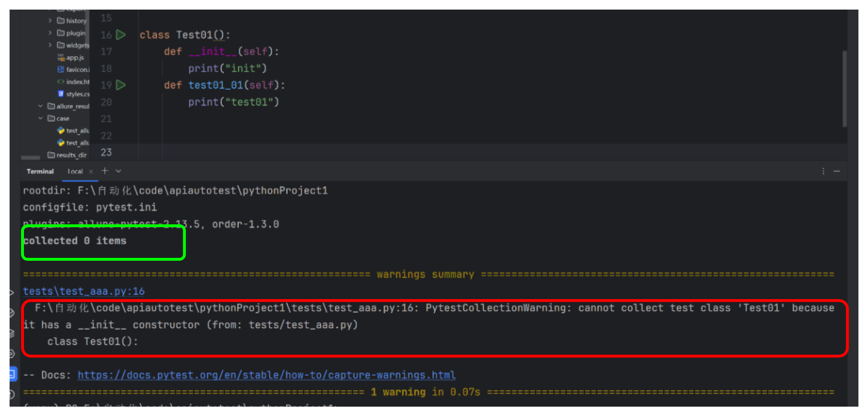Click the editor vertical scrollbar
The height and width of the screenshot is (417, 868).
coord(845,89)
